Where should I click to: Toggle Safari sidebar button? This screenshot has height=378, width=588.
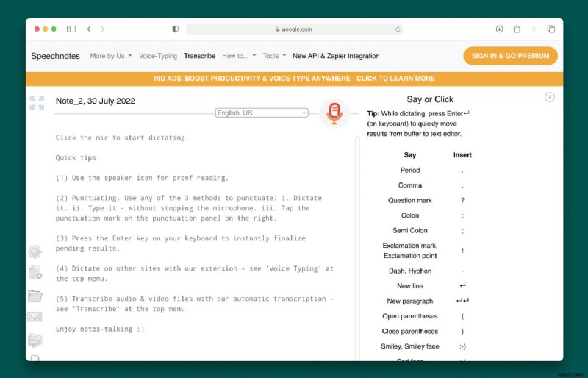[71, 29]
